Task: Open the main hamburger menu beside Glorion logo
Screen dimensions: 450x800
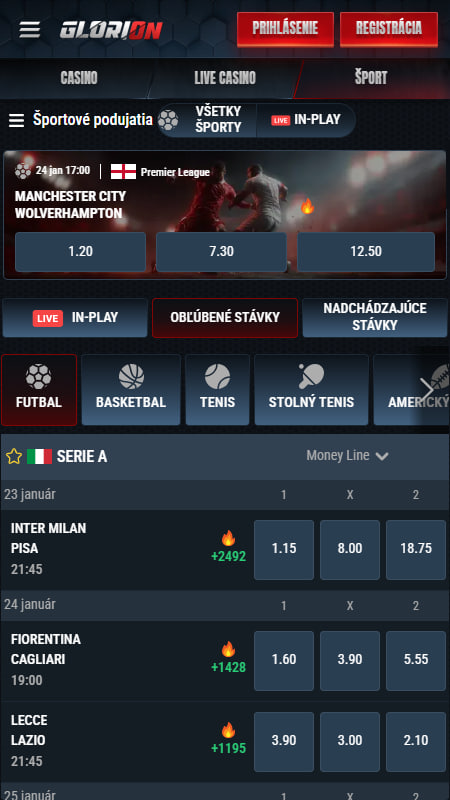Action: [x=30, y=30]
